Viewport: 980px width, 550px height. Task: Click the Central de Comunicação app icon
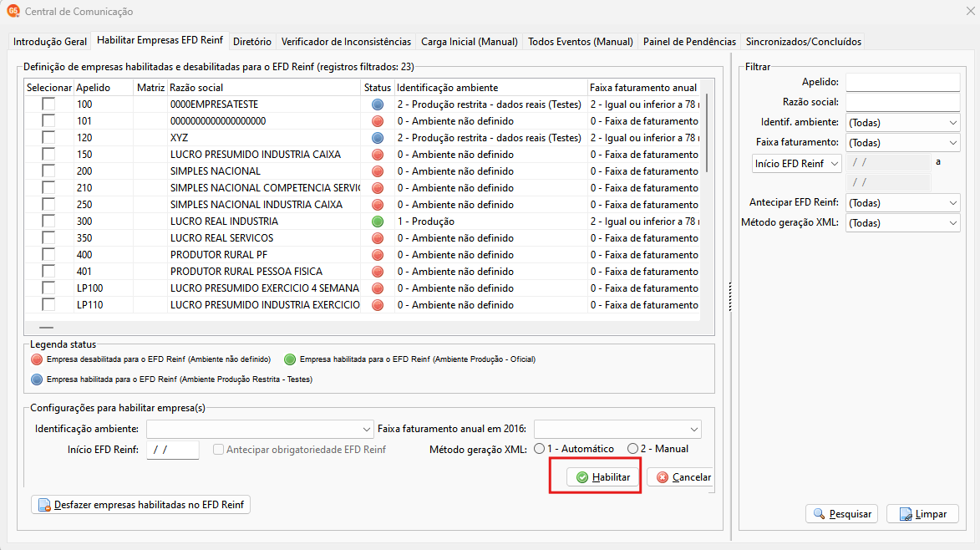pos(13,11)
